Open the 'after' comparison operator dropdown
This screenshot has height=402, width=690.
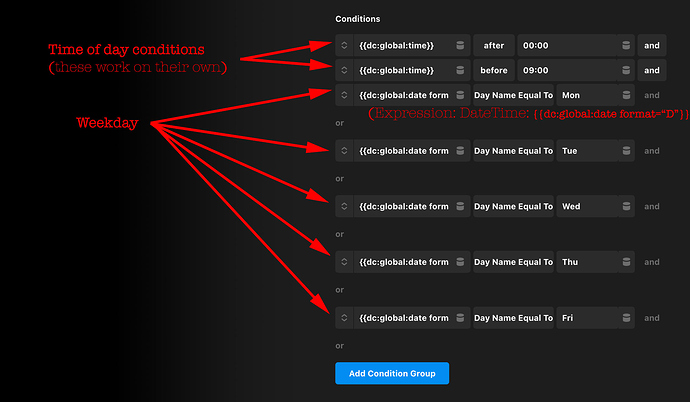coord(493,45)
